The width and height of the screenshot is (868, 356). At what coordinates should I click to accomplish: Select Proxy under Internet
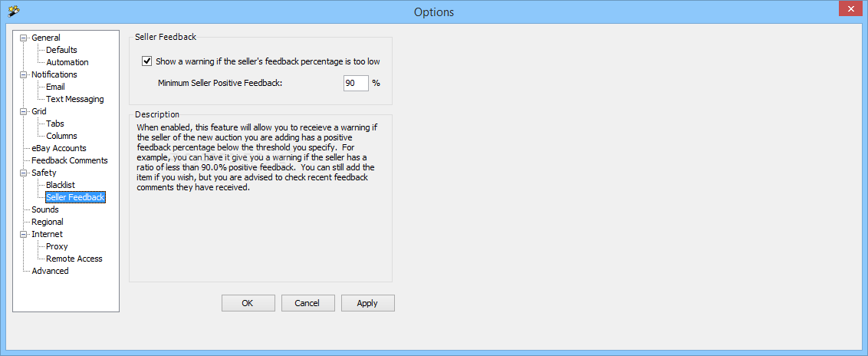pyautogui.click(x=57, y=246)
